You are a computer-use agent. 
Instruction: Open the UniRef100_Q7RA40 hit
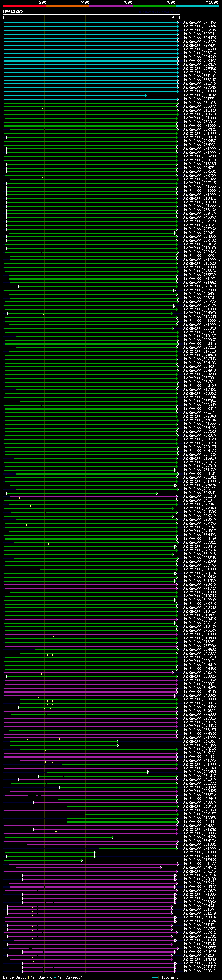point(199,508)
